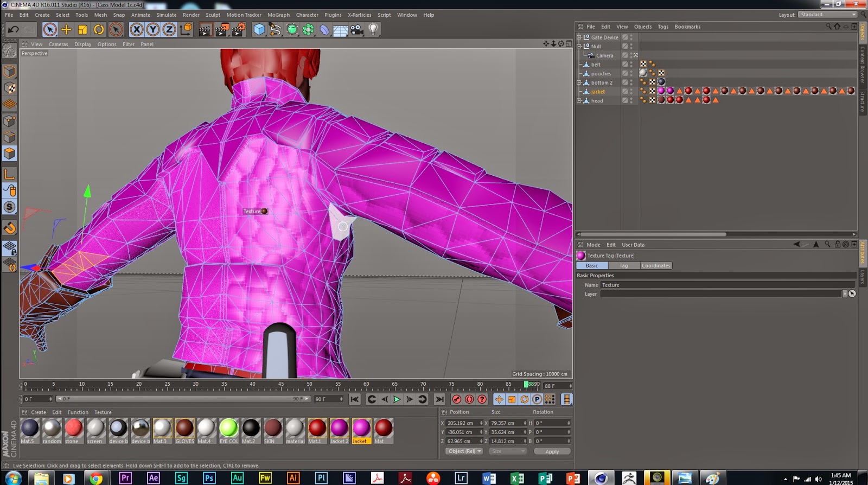Image resolution: width=868 pixels, height=485 pixels.
Task: Toggle visibility dots for the head object
Action: tap(631, 100)
